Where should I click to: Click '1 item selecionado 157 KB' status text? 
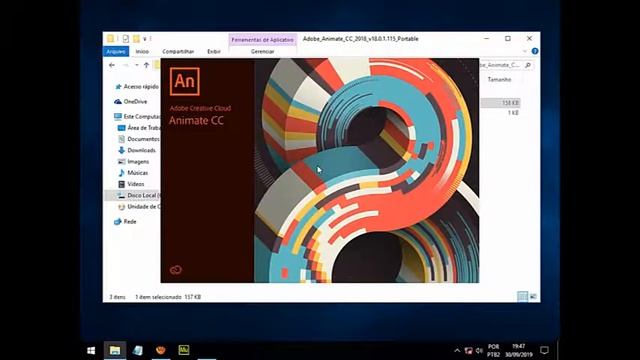[x=168, y=297]
